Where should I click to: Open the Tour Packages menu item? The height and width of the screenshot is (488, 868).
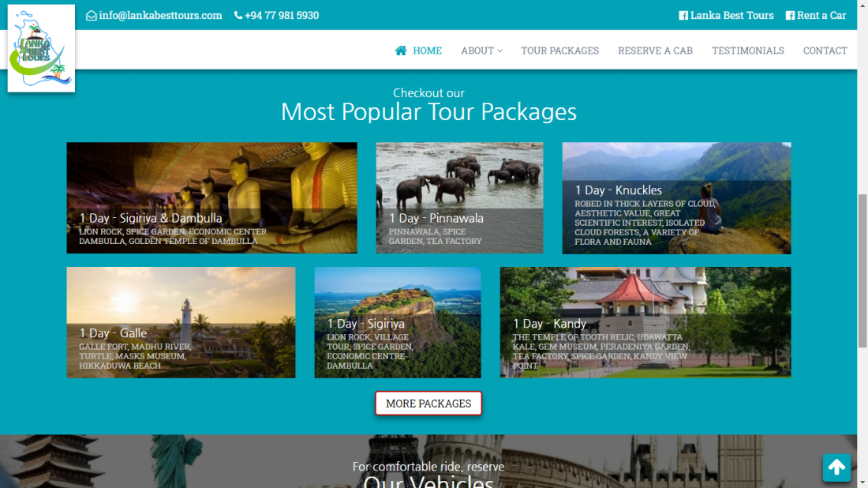[x=559, y=51]
